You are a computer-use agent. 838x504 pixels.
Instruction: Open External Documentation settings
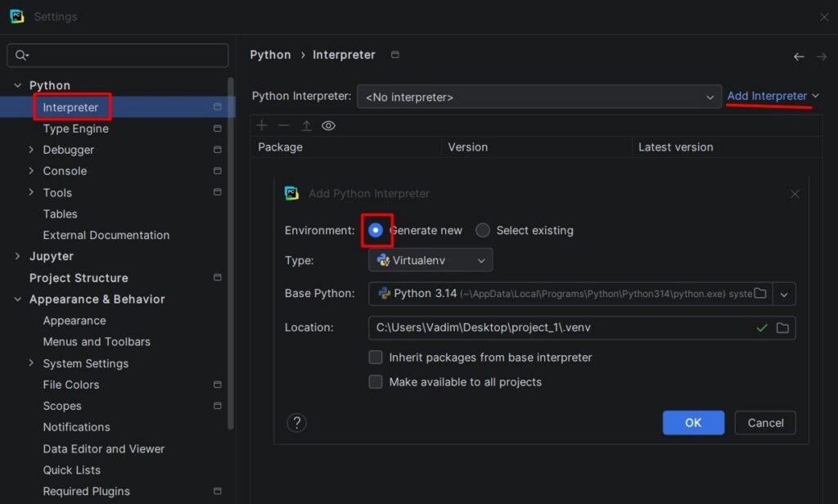106,235
